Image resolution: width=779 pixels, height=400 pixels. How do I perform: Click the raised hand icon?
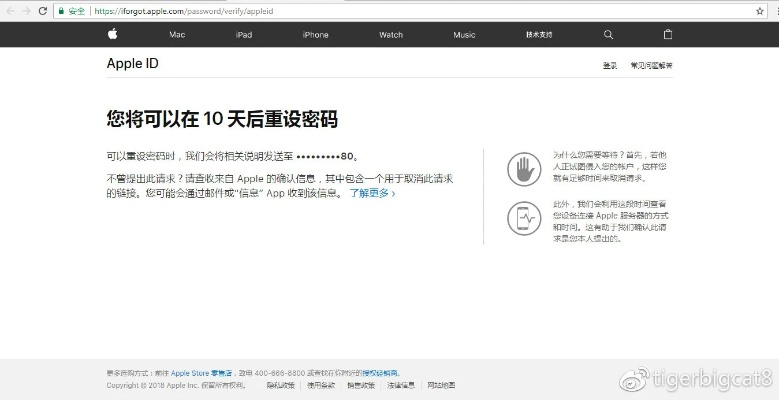point(524,169)
